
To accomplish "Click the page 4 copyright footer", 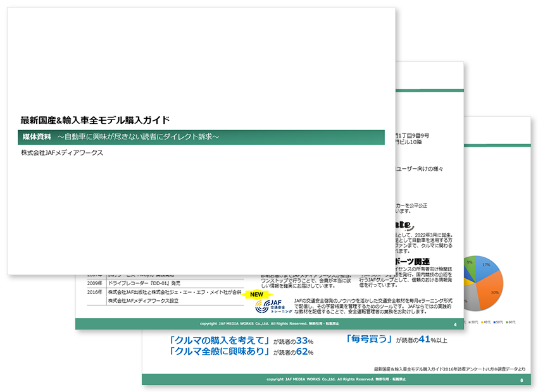I will (270, 324).
